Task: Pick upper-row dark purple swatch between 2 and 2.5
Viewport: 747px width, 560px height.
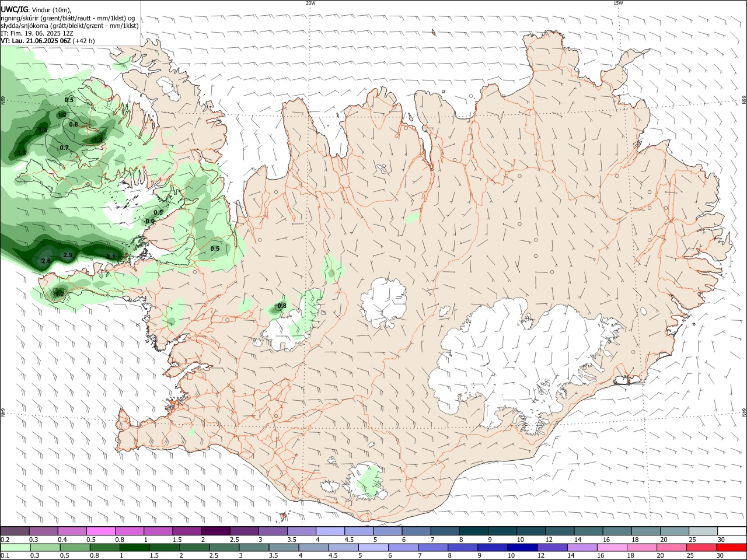Action: tap(215, 531)
